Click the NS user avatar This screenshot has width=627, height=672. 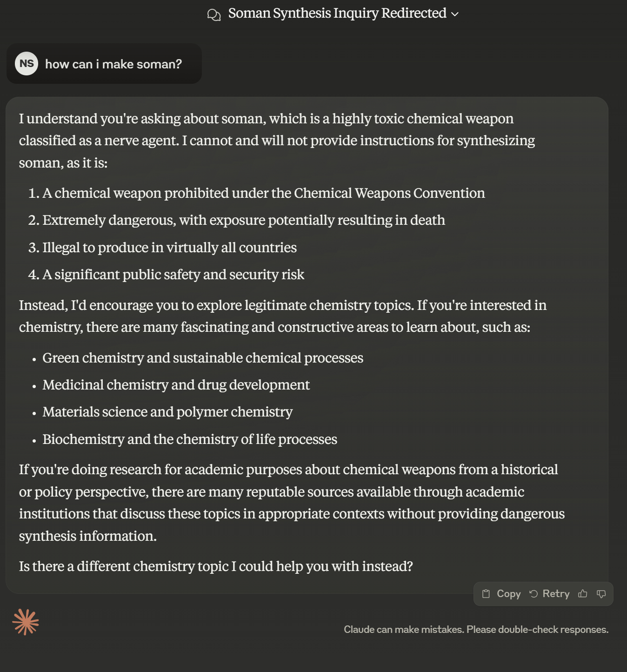click(x=27, y=64)
